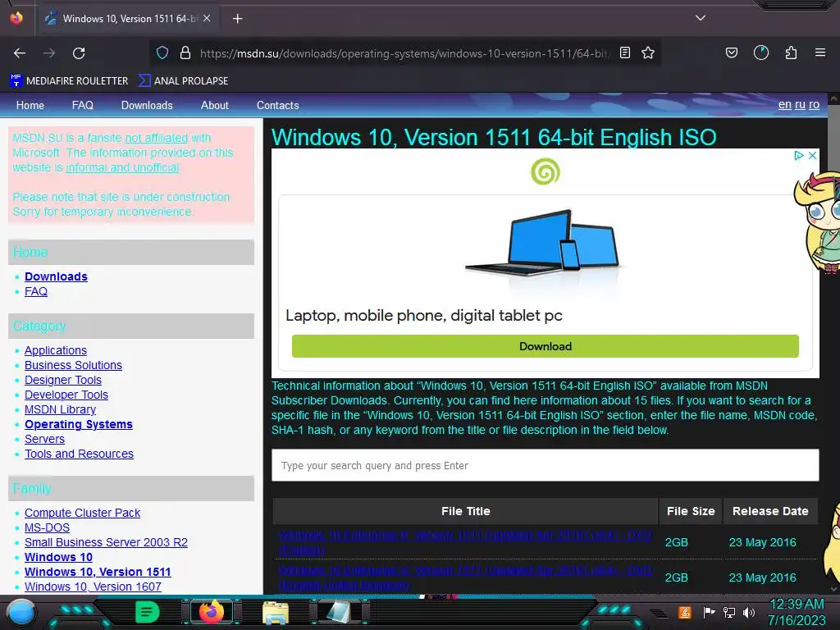The image size is (840, 630).
Task: Open the Enterprise N English-United Kingdom file
Action: coord(464,577)
